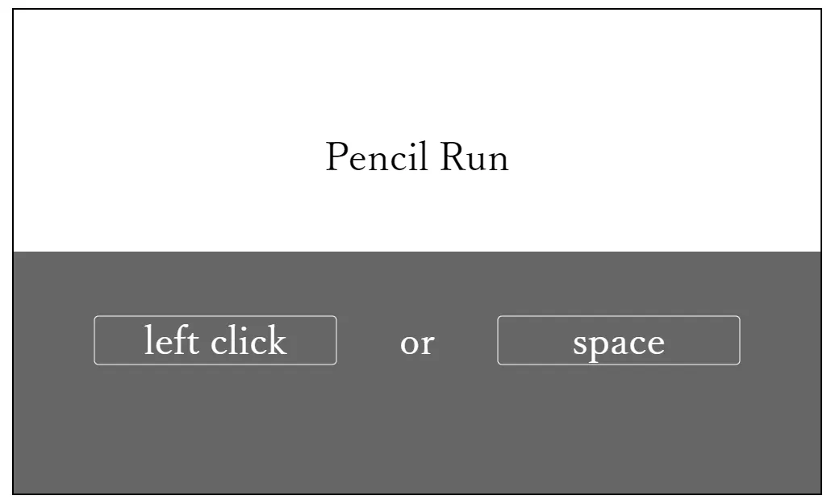This screenshot has height=504, width=831.
Task: Click the gray area above the "space" box
Action: (x=619, y=284)
